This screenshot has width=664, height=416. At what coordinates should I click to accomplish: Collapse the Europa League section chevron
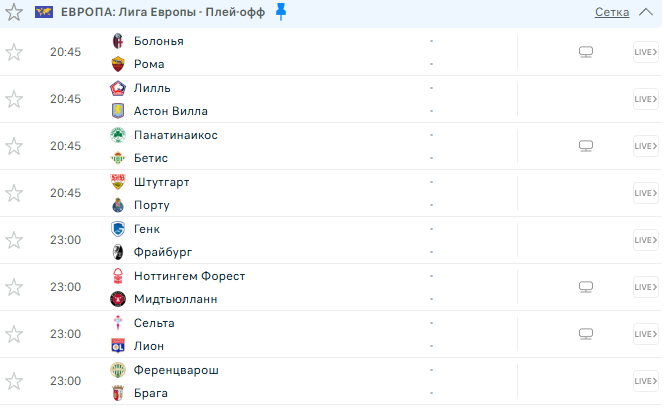click(646, 12)
